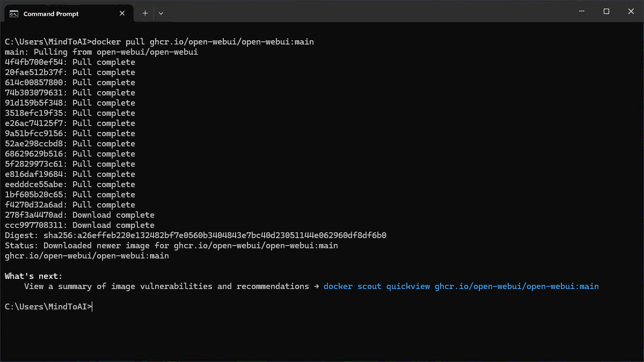Screen dimensions: 644x362
Task: Click the "What's next:" heading
Action: coord(34,276)
